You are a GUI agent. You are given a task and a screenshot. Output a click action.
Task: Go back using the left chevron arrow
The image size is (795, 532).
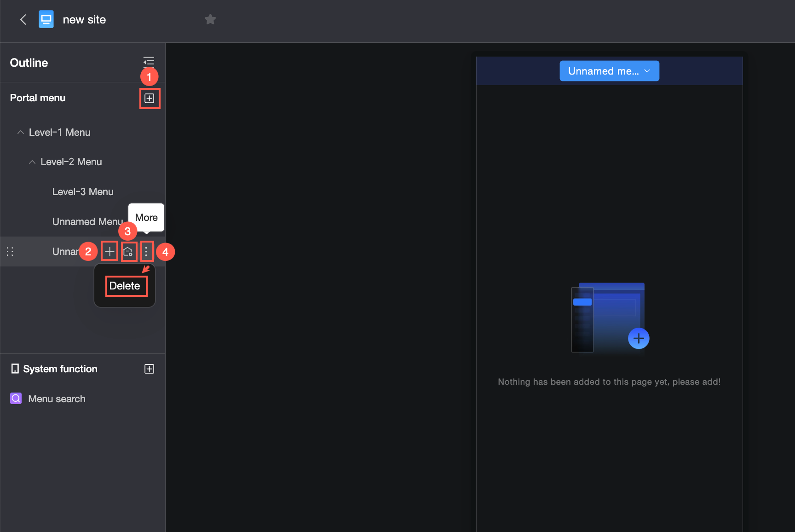23,19
